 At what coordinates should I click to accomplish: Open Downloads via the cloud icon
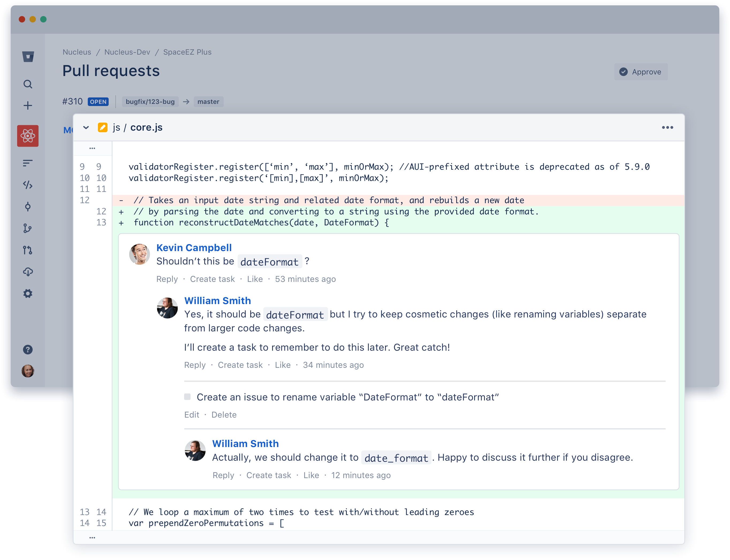tap(28, 272)
